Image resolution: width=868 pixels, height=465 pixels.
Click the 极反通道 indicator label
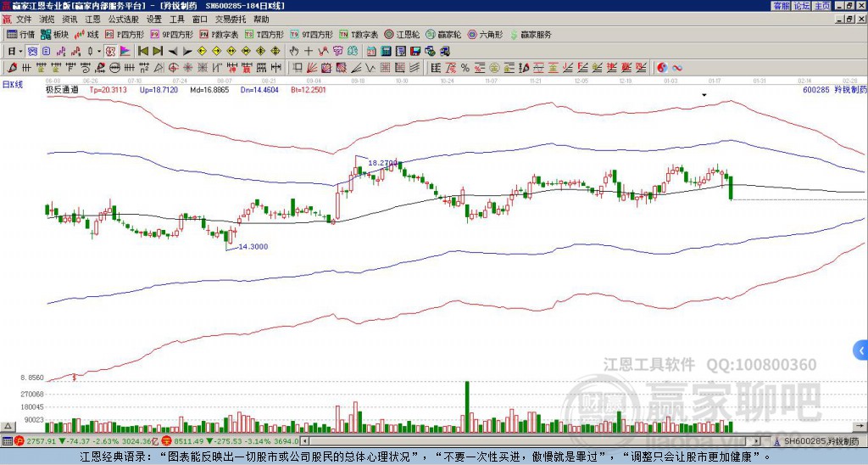62,89
